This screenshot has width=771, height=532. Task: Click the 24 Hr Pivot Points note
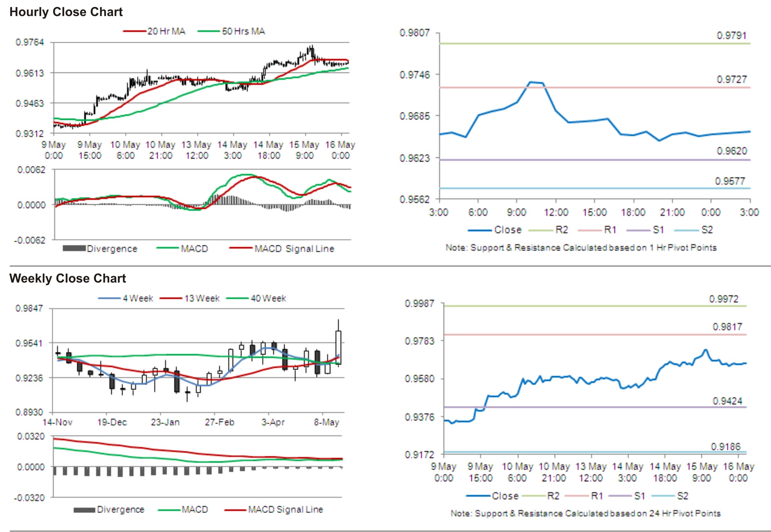pos(585,514)
